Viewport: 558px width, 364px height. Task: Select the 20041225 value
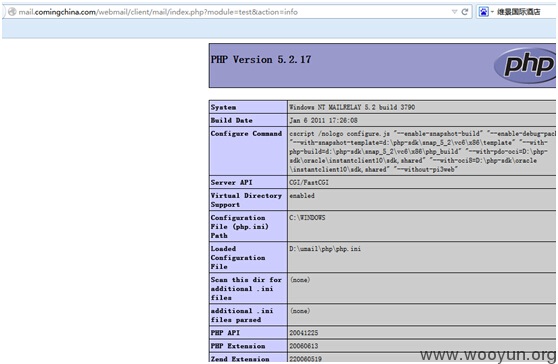click(x=304, y=333)
